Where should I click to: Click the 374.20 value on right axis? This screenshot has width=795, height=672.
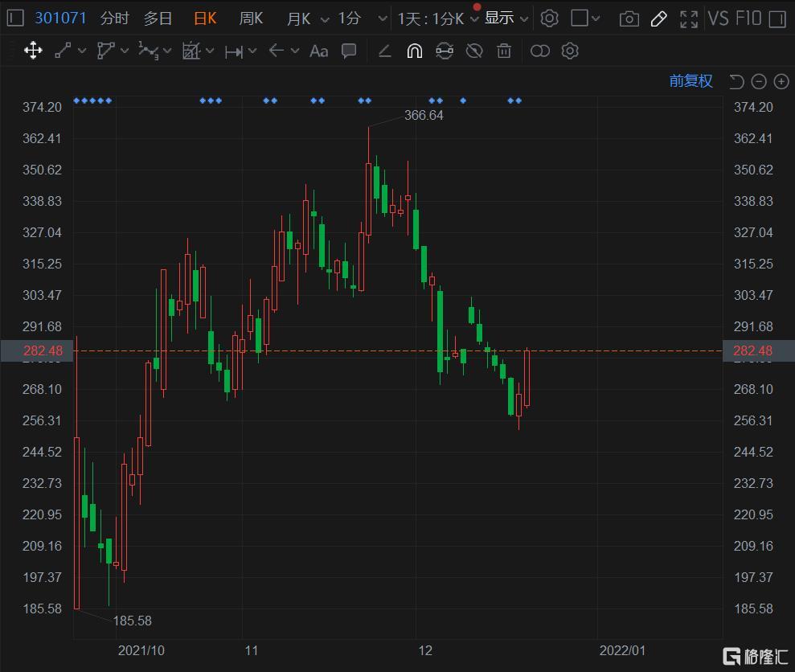click(x=753, y=107)
